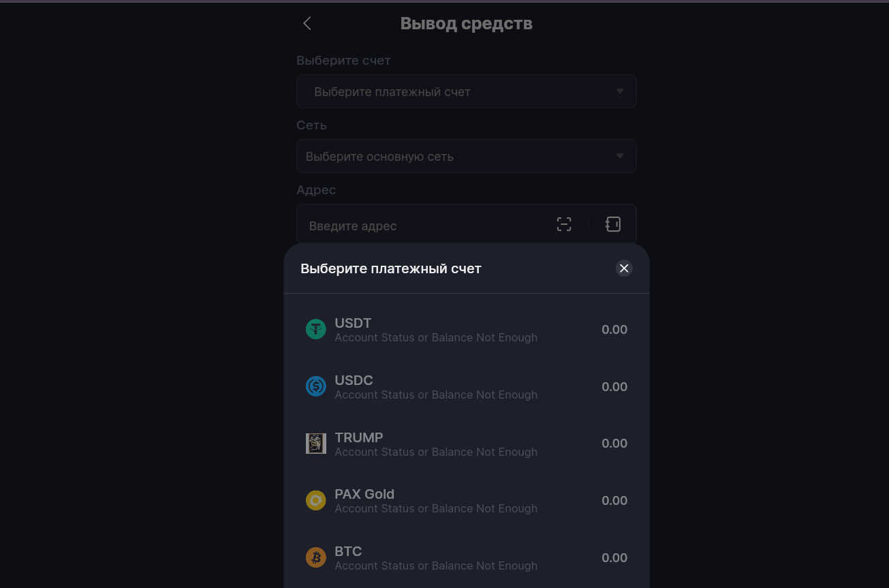Click the TRUMP token image
Image resolution: width=889 pixels, height=588 pixels.
click(315, 444)
